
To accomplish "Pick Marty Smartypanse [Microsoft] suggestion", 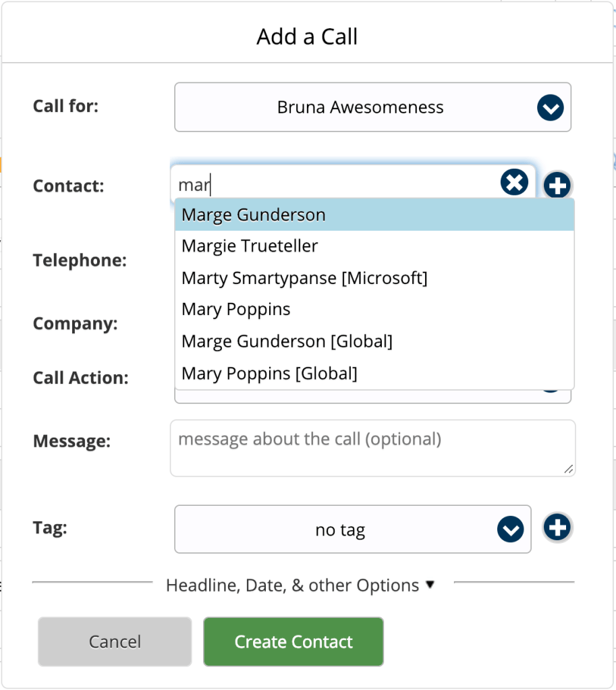I will click(x=304, y=278).
